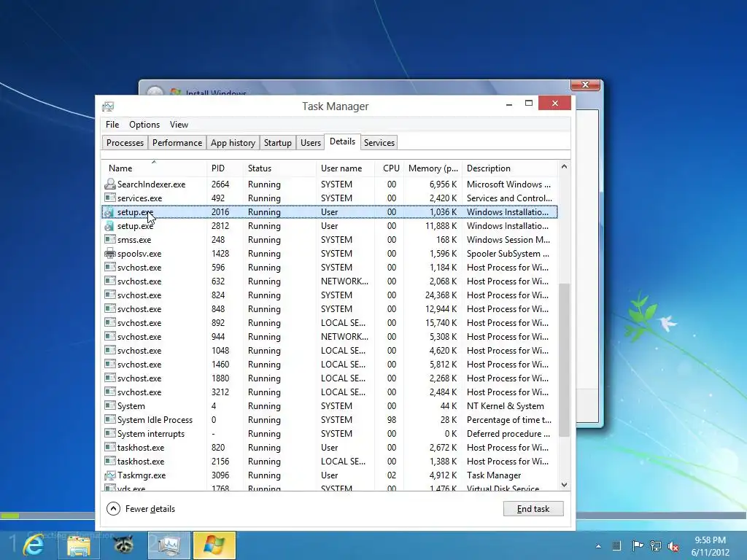Viewport: 747px width, 560px height.
Task: Click the System Idle Process icon
Action: point(110,419)
